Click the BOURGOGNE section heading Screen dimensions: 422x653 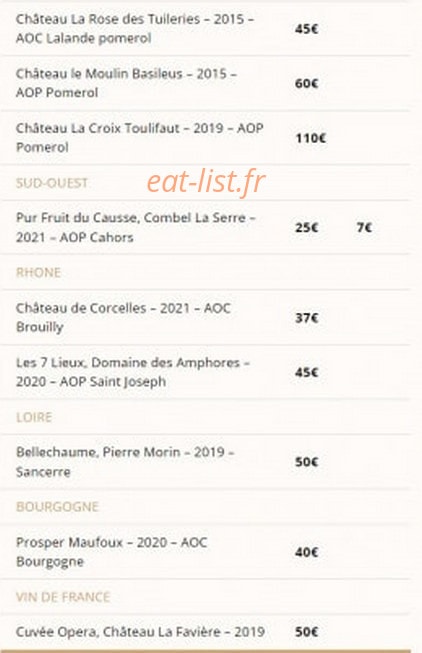(57, 507)
